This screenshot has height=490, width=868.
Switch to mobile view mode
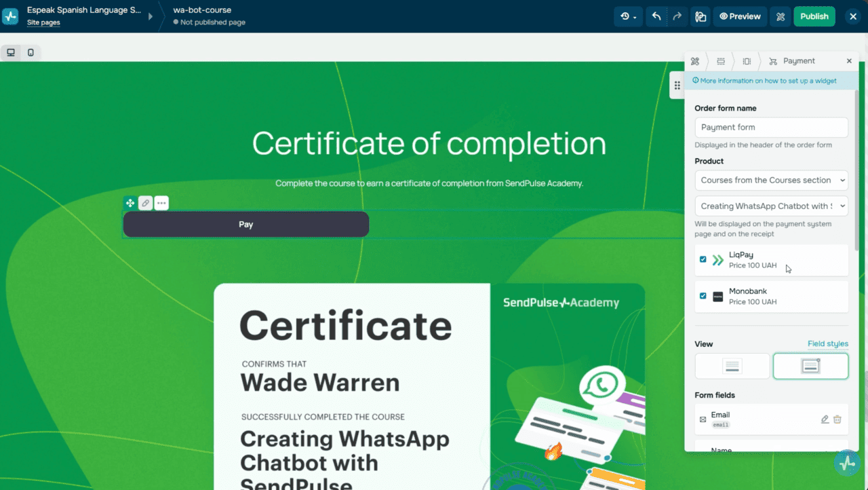point(31,52)
